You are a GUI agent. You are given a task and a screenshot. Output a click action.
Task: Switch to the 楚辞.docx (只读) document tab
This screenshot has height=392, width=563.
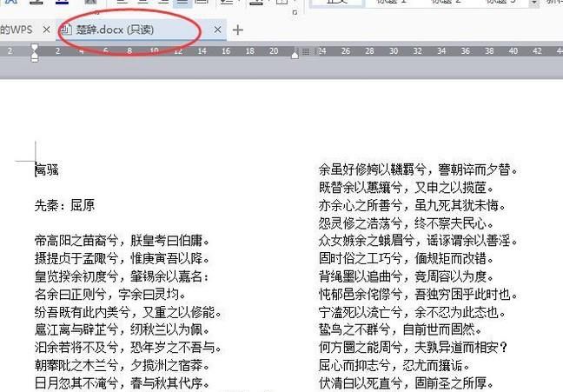[x=142, y=30]
